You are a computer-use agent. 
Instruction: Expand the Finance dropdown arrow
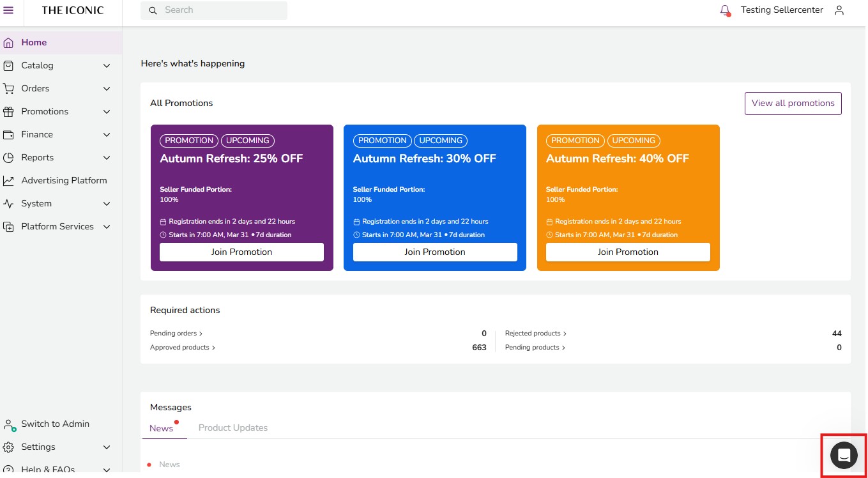[x=107, y=135]
